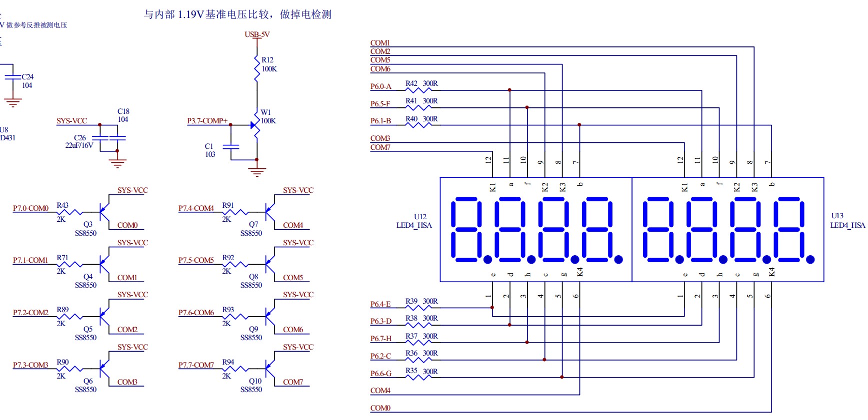
Task: Select the P6.7-H net label
Action: [x=381, y=339]
